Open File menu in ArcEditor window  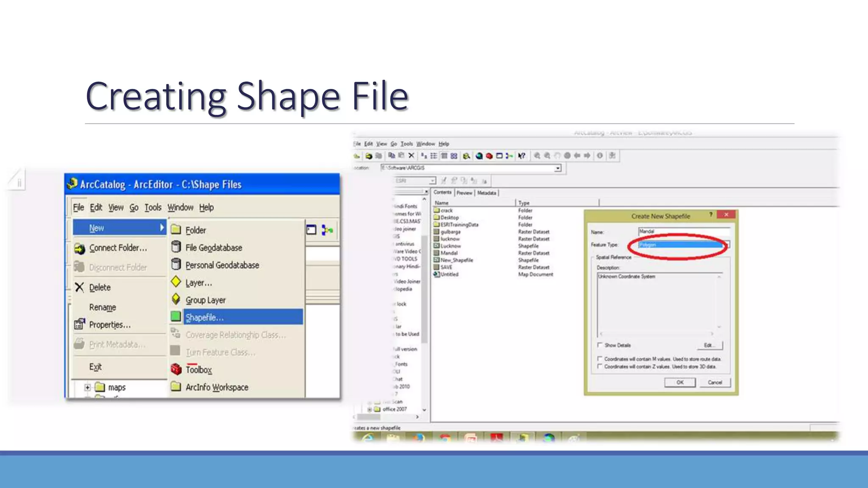(78, 207)
